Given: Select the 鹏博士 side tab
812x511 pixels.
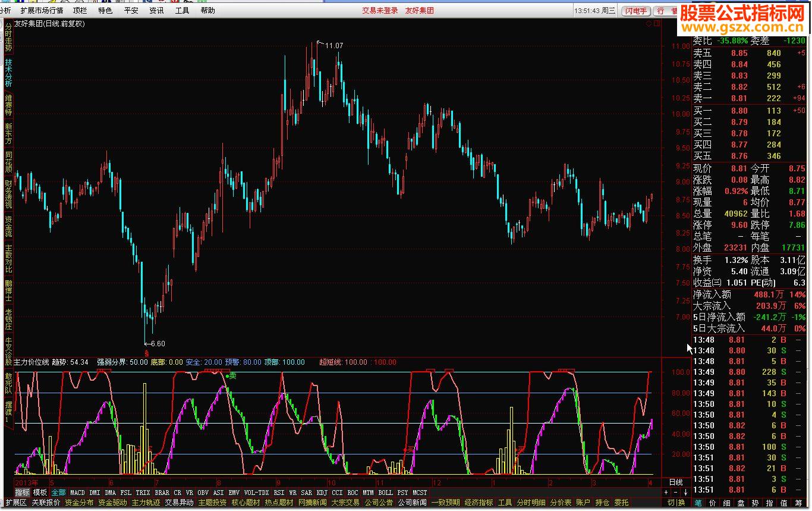Looking at the screenshot, I should click(x=8, y=291).
